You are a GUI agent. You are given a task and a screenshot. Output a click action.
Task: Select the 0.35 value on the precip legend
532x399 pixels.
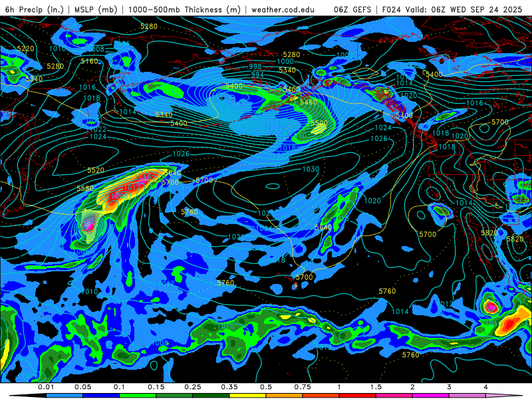tap(229, 387)
